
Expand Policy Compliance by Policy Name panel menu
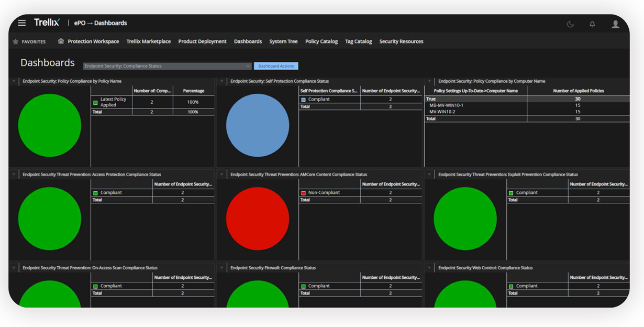(14, 81)
